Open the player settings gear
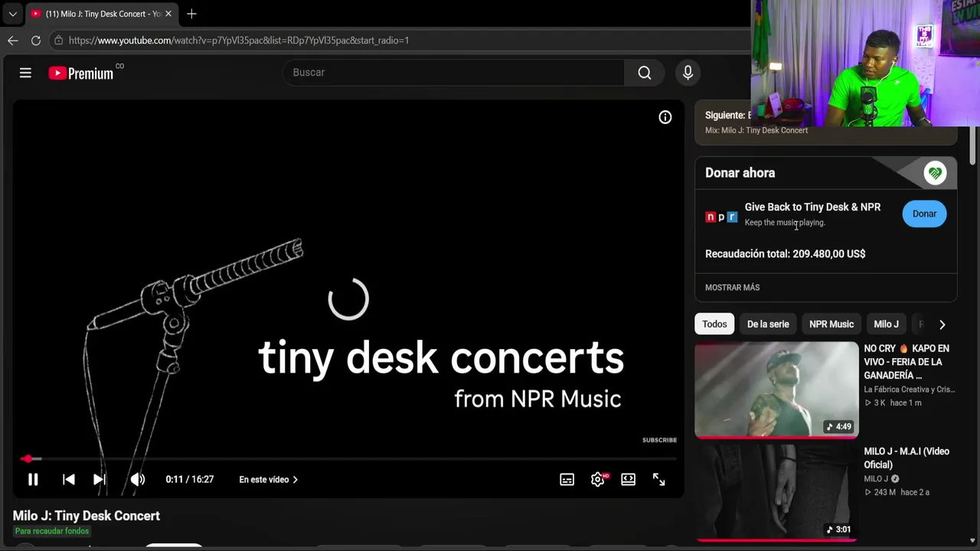This screenshot has width=980, height=551. pos(599,480)
